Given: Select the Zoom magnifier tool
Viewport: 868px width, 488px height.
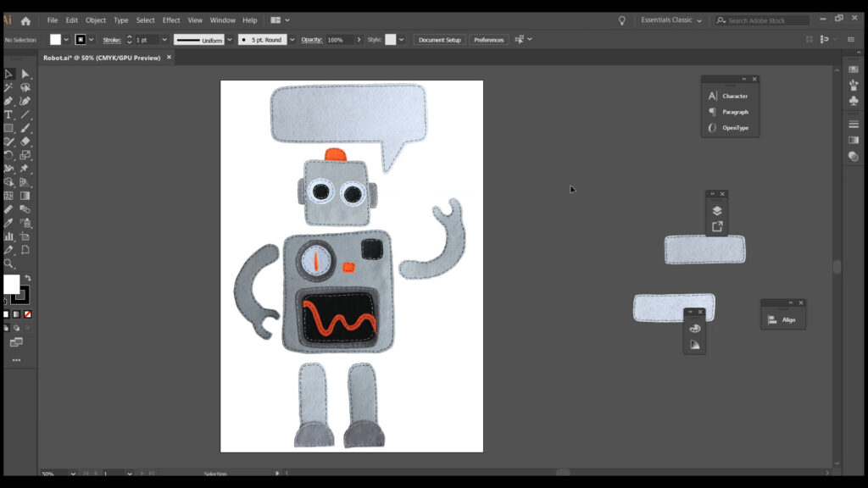Looking at the screenshot, I should coord(8,263).
